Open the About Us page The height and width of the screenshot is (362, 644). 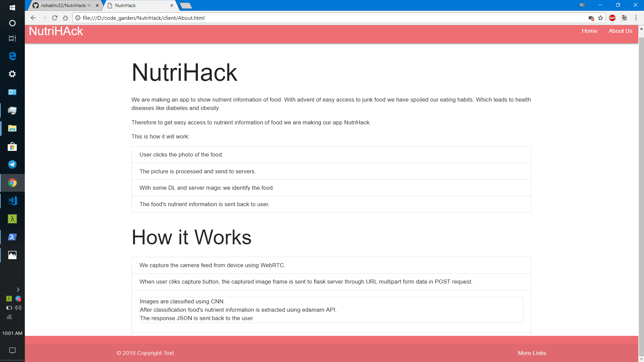[620, 31]
